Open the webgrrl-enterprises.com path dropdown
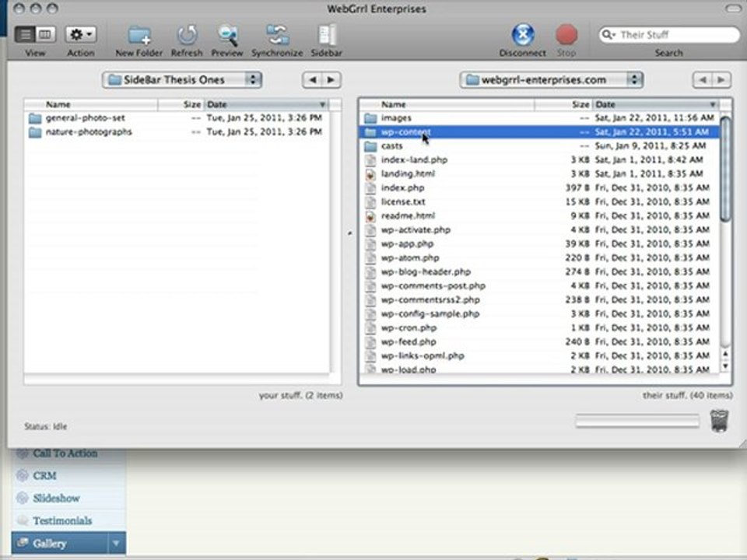Screen dimensions: 747x560 [552, 80]
